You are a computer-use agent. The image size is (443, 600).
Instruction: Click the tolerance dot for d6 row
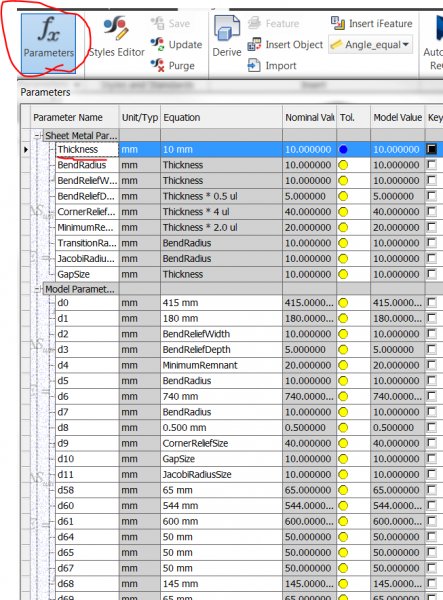pyautogui.click(x=343, y=396)
